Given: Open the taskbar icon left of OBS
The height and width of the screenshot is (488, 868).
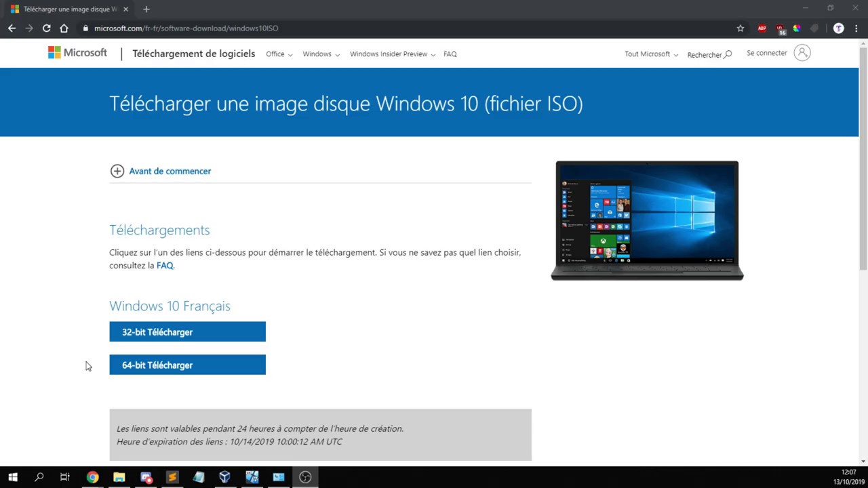Looking at the screenshot, I should (279, 477).
